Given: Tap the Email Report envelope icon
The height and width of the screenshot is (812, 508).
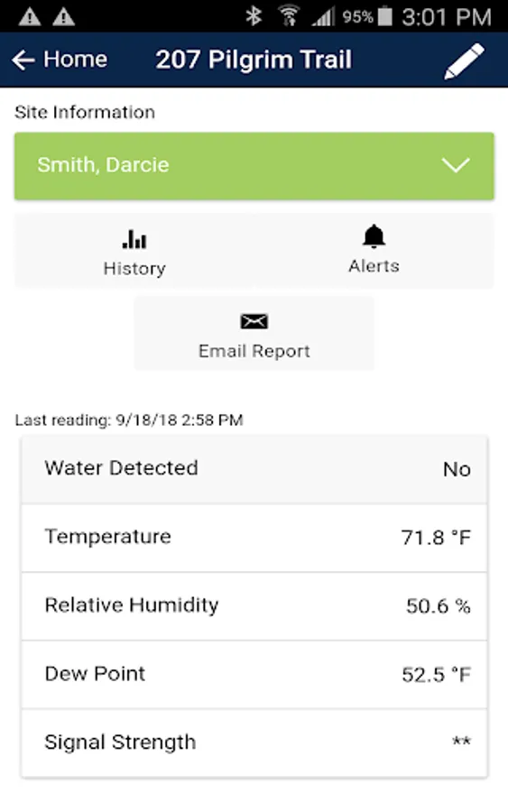Looking at the screenshot, I should (x=254, y=321).
